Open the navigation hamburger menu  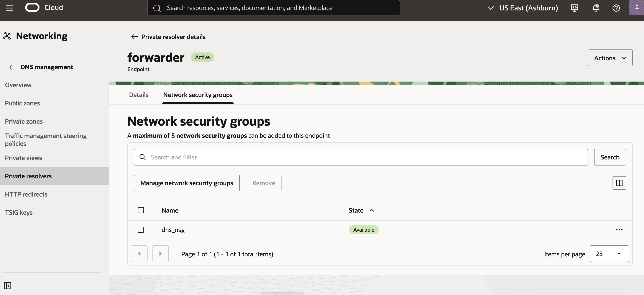pyautogui.click(x=9, y=8)
